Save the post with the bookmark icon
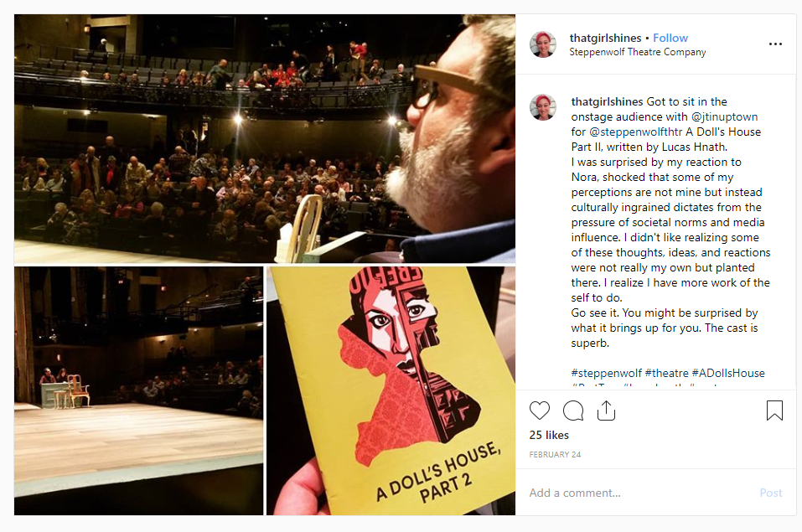 [x=774, y=411]
